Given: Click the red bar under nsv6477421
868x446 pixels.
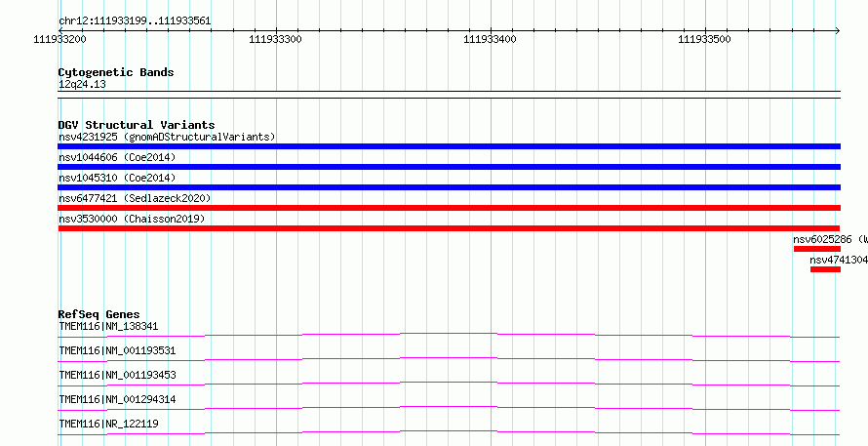Looking at the screenshot, I should 449,208.
